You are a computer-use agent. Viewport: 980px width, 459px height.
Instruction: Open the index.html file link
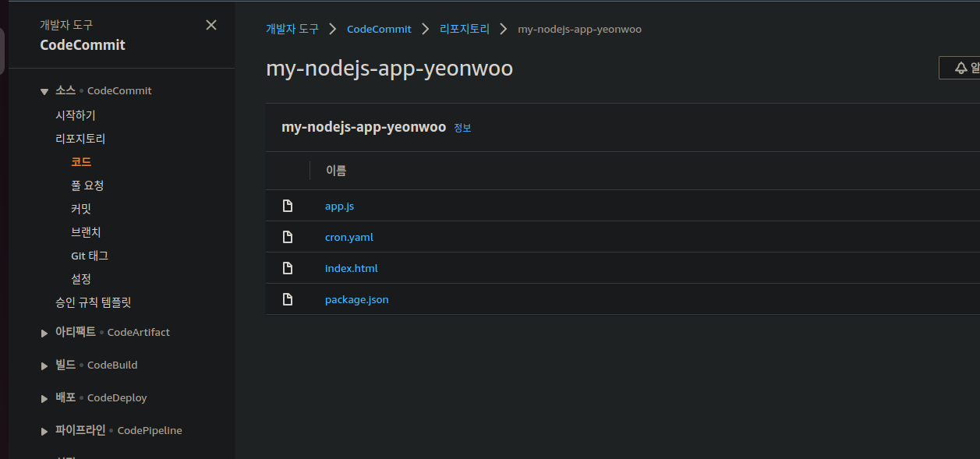pyautogui.click(x=351, y=268)
